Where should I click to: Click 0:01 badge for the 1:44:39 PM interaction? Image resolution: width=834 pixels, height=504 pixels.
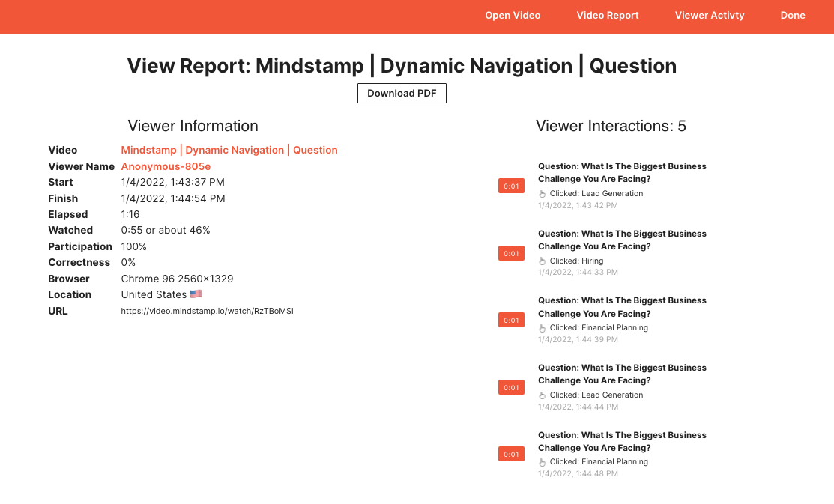click(511, 321)
